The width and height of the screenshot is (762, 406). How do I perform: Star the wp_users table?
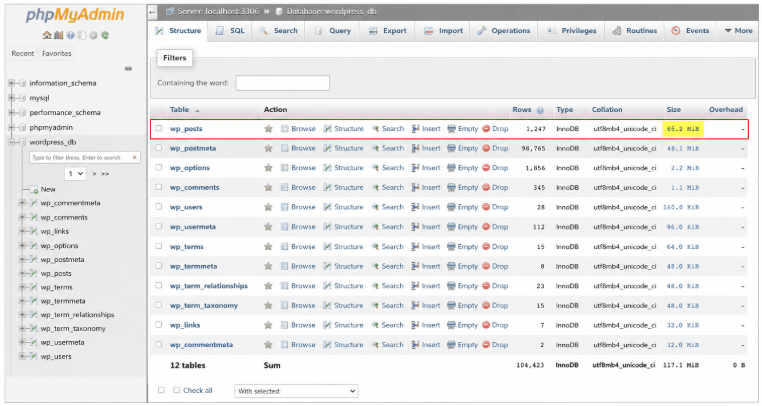268,207
